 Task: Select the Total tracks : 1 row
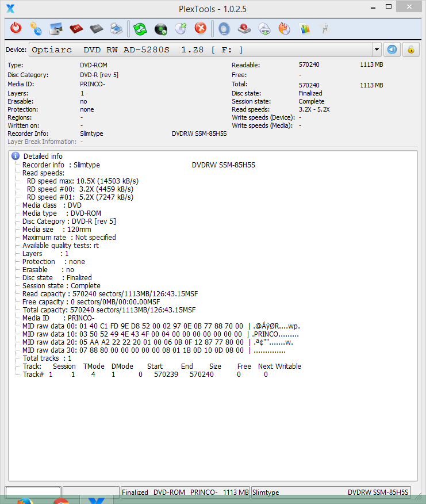coord(47,358)
